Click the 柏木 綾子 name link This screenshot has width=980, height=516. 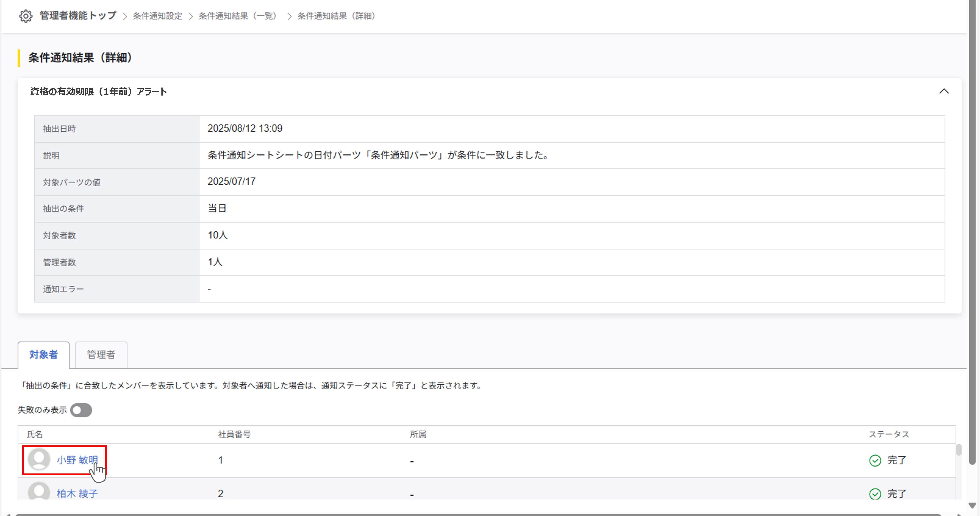click(77, 493)
